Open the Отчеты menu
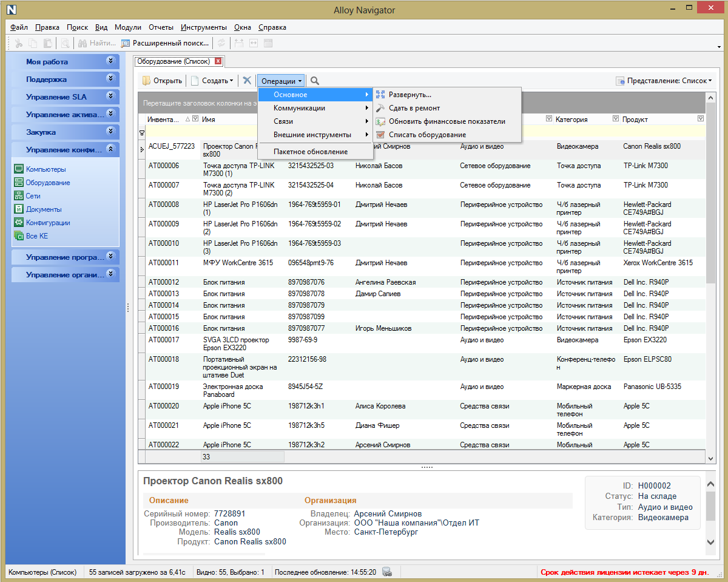Viewport: 728px width, 582px height. pyautogui.click(x=161, y=27)
